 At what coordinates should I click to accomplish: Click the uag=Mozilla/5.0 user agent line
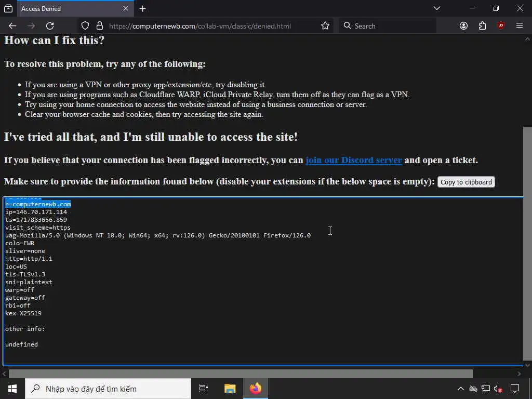[158, 235]
